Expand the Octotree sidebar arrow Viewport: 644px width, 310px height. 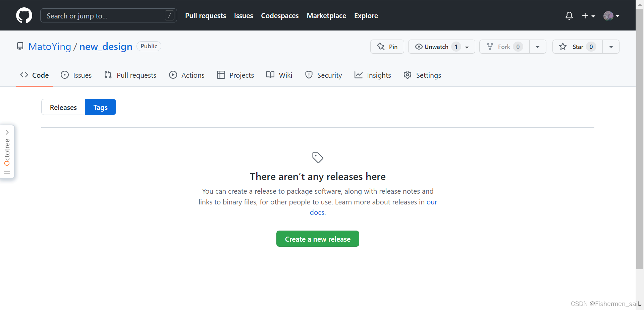pyautogui.click(x=7, y=132)
